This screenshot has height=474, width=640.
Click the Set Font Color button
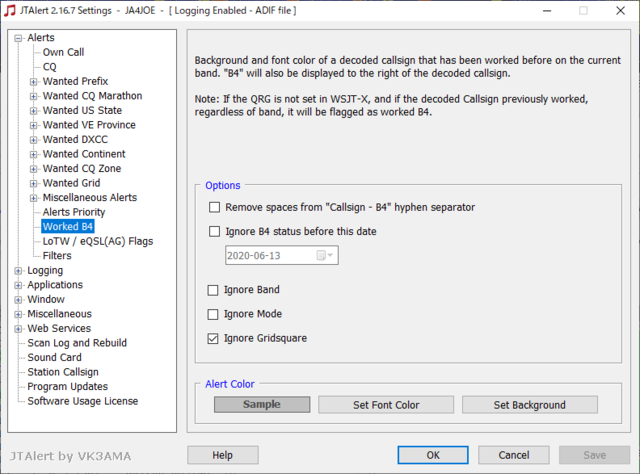point(386,405)
